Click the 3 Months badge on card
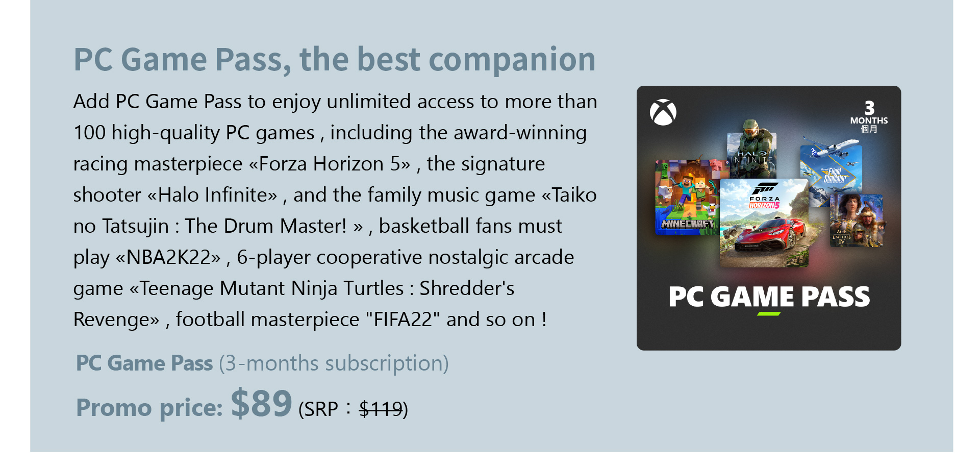Image resolution: width=980 pixels, height=467 pixels. click(x=869, y=117)
